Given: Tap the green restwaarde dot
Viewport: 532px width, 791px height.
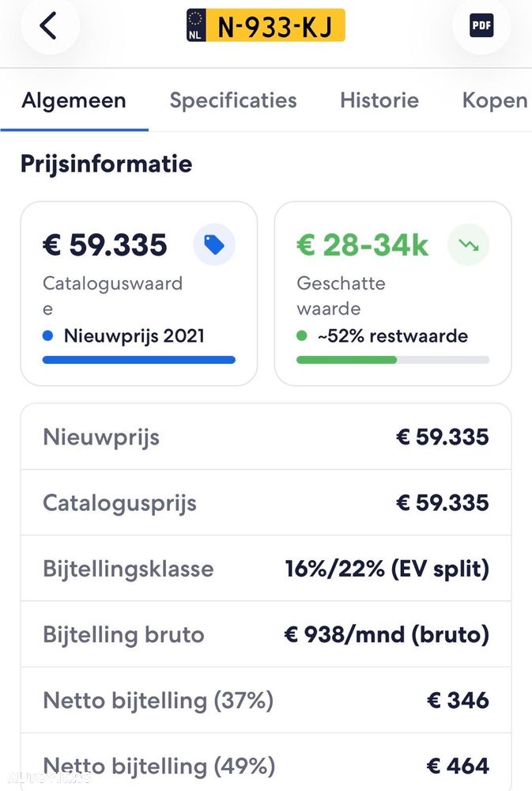Looking at the screenshot, I should (x=301, y=336).
